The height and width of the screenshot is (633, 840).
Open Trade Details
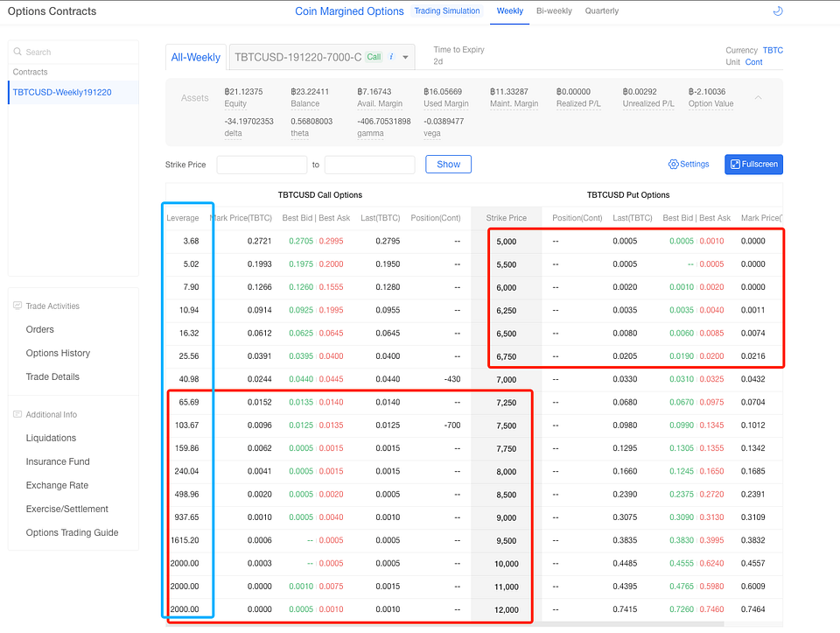pyautogui.click(x=52, y=376)
